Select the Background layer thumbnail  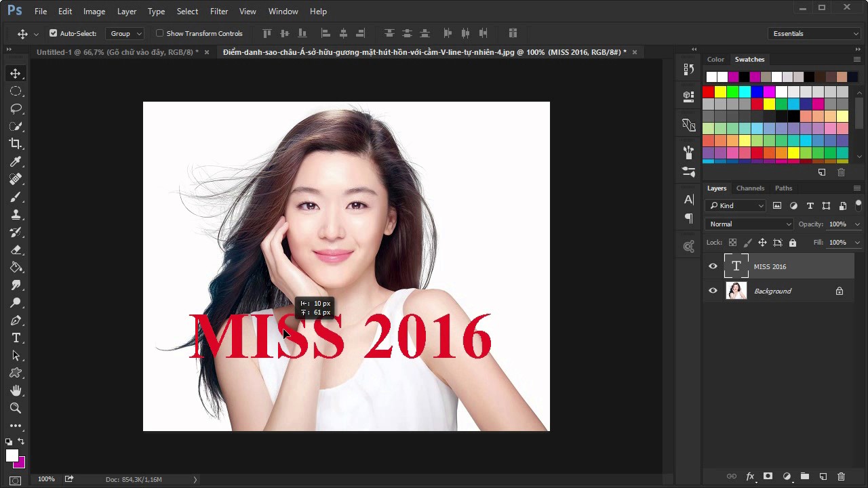tap(736, 291)
